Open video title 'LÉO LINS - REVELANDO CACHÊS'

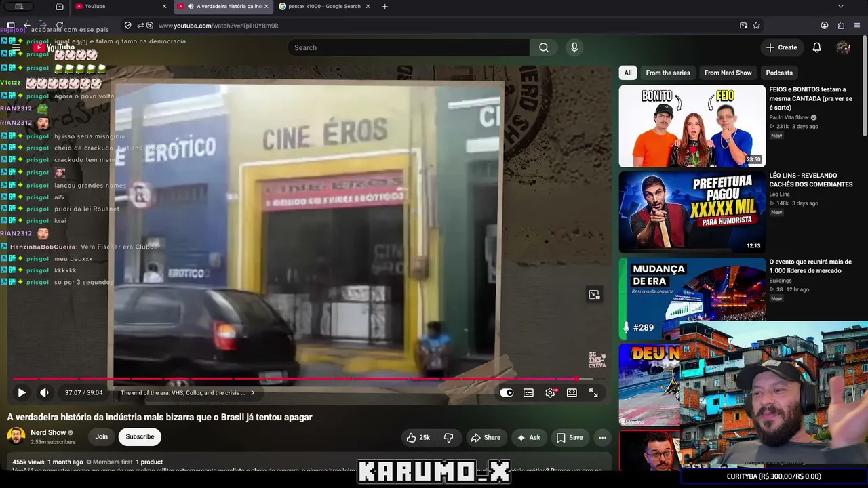click(811, 180)
